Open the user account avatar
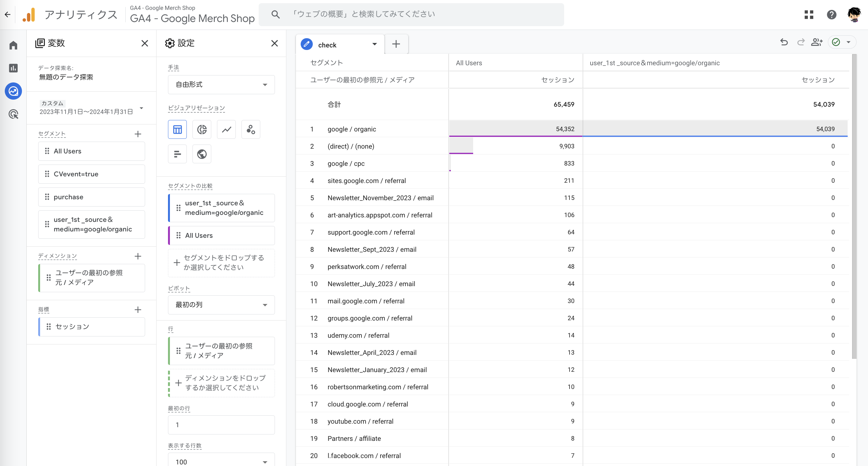 tap(855, 15)
